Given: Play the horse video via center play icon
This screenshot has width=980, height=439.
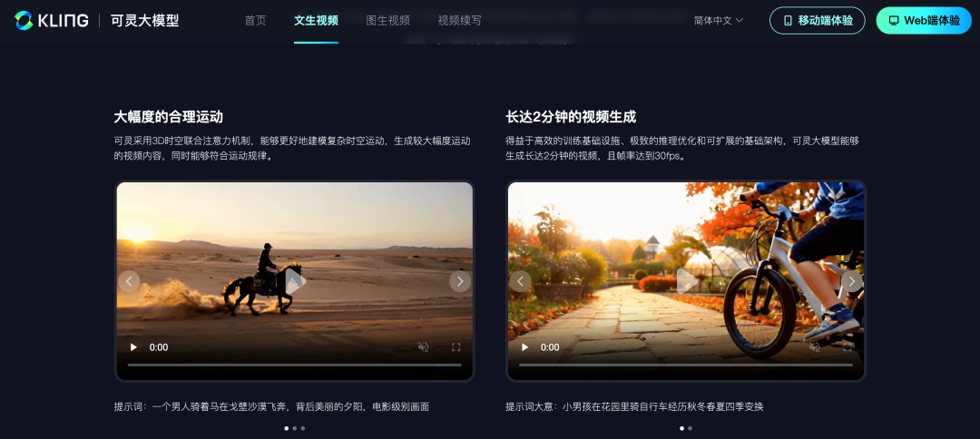Looking at the screenshot, I should (x=295, y=281).
